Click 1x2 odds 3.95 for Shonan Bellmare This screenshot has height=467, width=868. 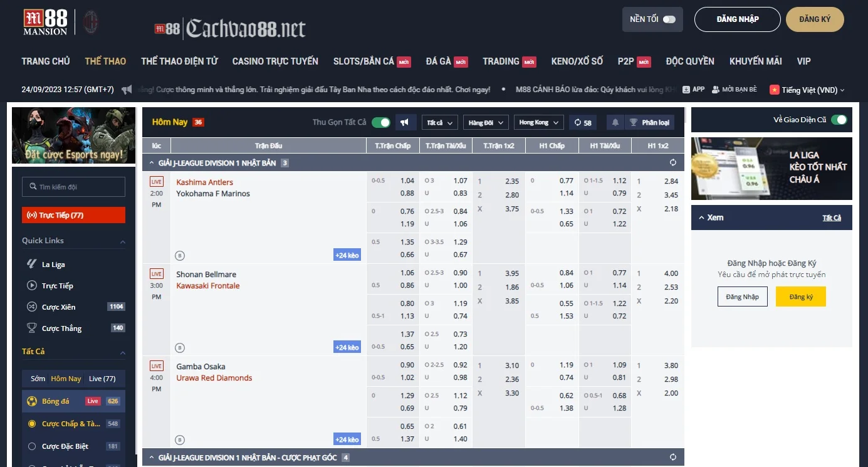tap(512, 273)
